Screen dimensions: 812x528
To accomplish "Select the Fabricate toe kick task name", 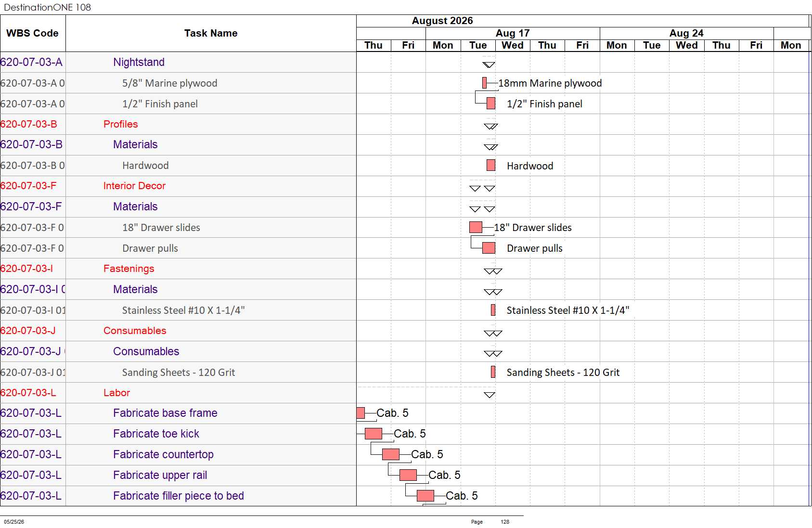I will 156,434.
